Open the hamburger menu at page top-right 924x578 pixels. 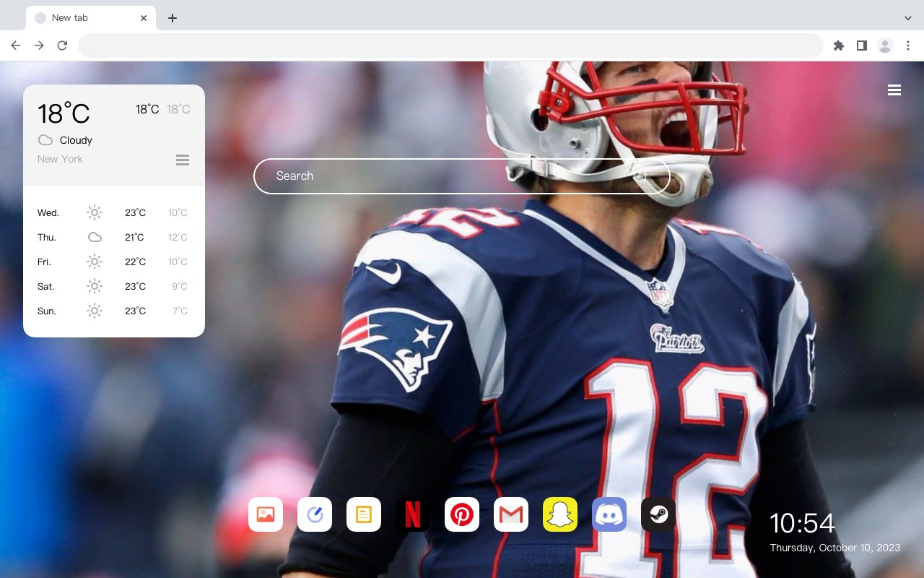(x=894, y=90)
